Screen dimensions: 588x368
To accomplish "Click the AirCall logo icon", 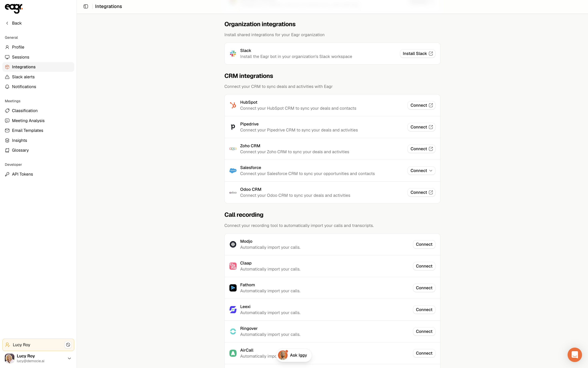I will tap(233, 353).
